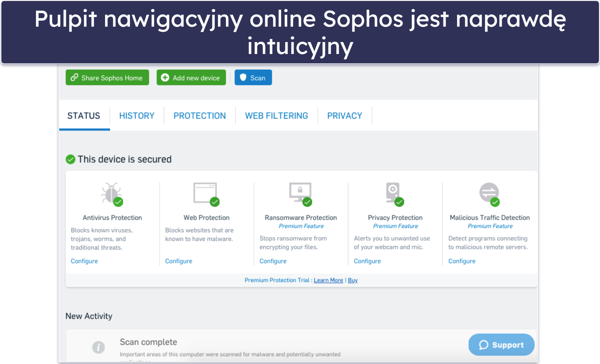Screen dimensions: 600x364
Task: Click Premium Feature under Malicious Traffic Detection
Action: click(490, 226)
